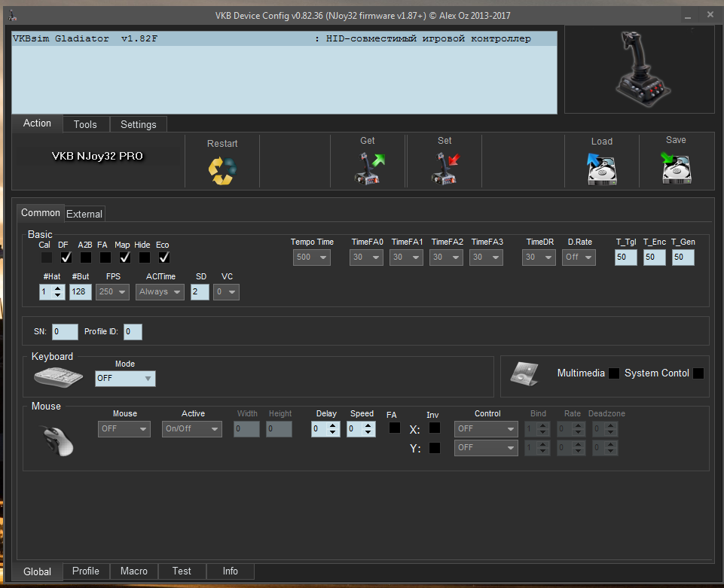The image size is (724, 588).
Task: Select the Common tab
Action: (x=41, y=213)
